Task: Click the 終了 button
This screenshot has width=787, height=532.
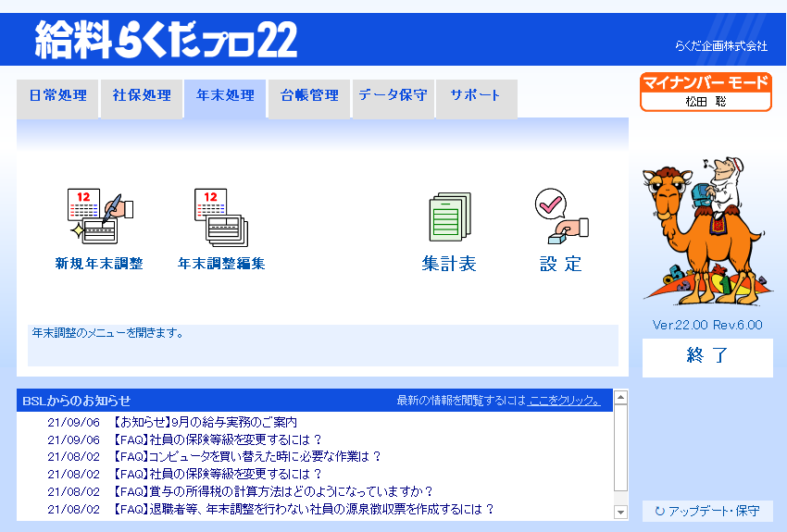Action: [x=707, y=357]
